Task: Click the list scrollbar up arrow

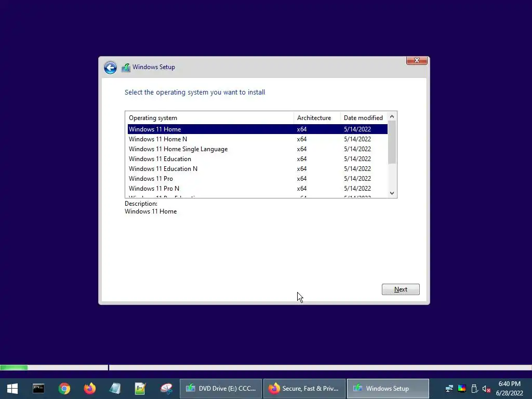Action: click(392, 116)
